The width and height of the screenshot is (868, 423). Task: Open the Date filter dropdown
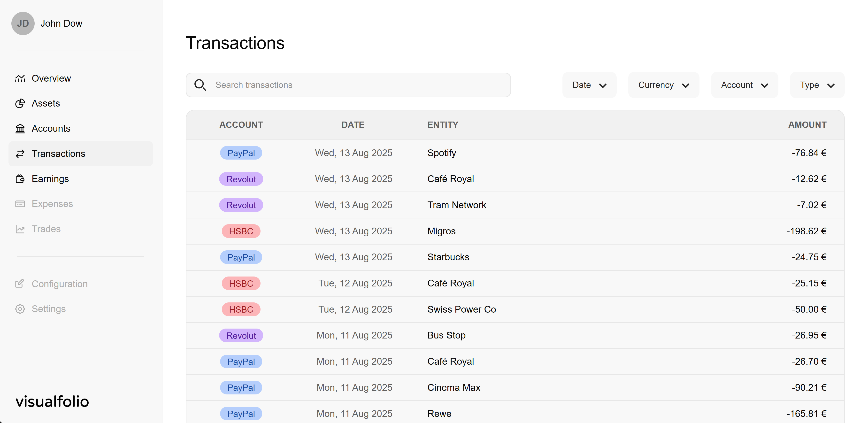pyautogui.click(x=589, y=85)
